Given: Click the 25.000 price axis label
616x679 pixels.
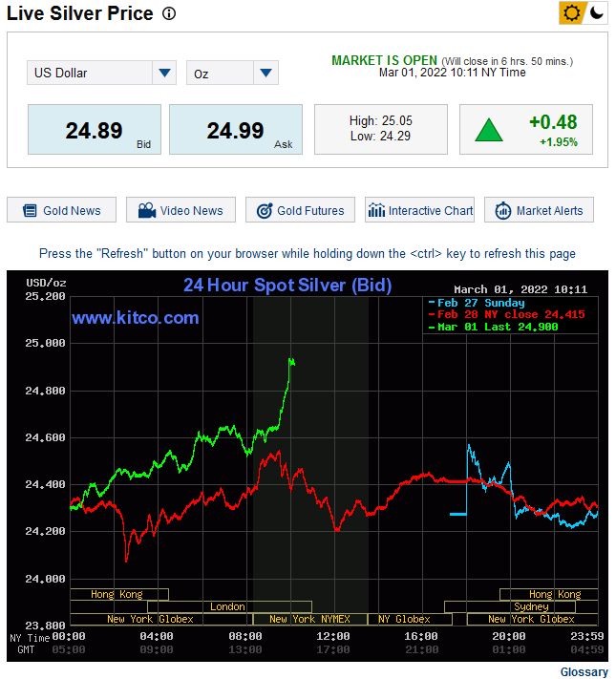Looking at the screenshot, I should [45, 343].
